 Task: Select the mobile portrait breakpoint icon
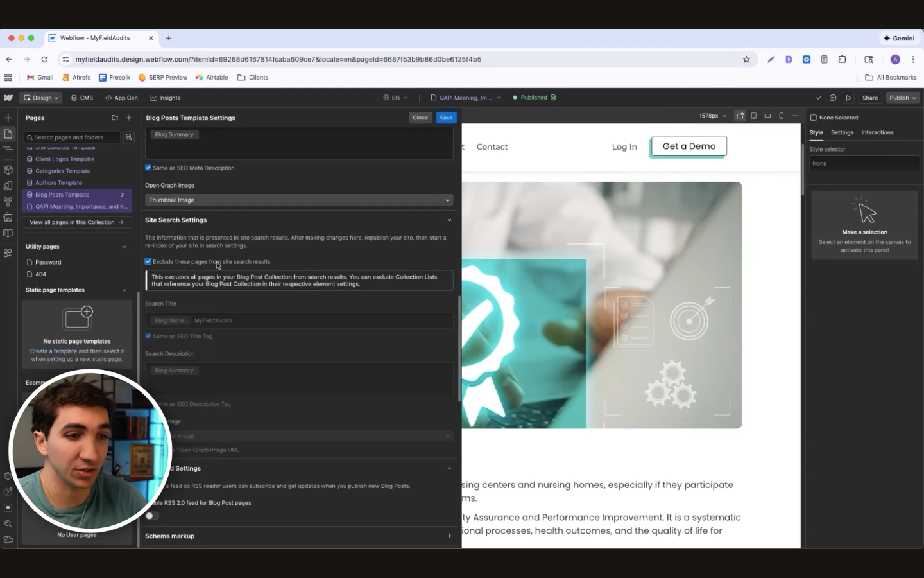[781, 116]
